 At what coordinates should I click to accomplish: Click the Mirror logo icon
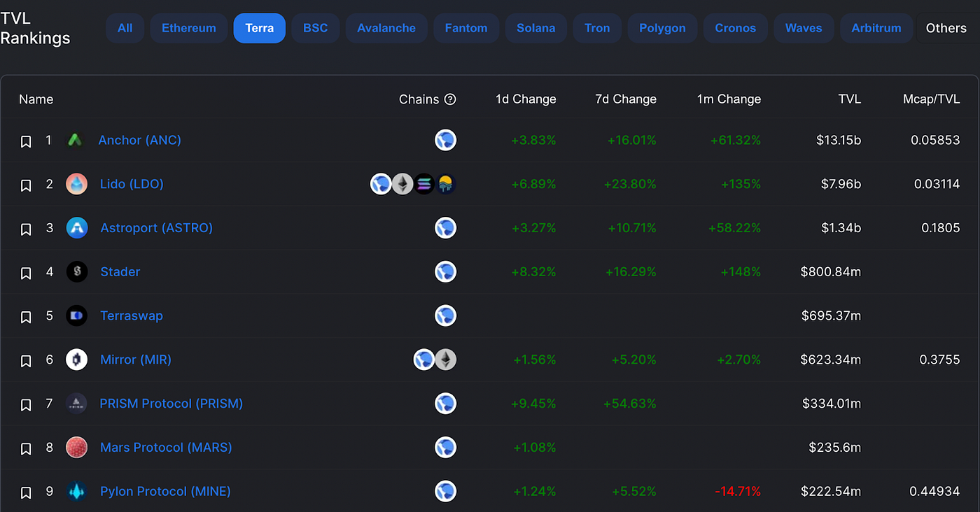76,360
